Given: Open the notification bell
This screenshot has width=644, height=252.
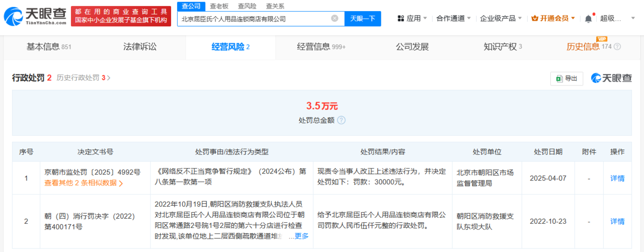Looking at the screenshot, I should click(x=588, y=19).
